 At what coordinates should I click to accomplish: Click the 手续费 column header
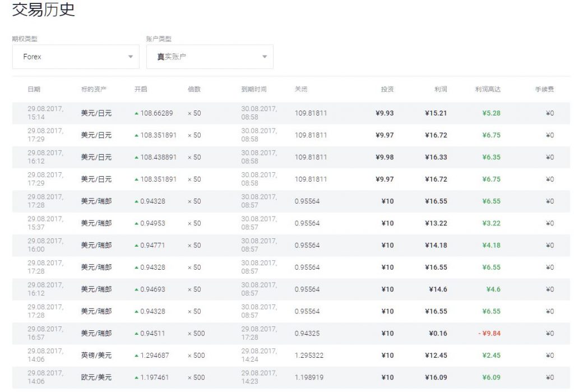coord(544,89)
